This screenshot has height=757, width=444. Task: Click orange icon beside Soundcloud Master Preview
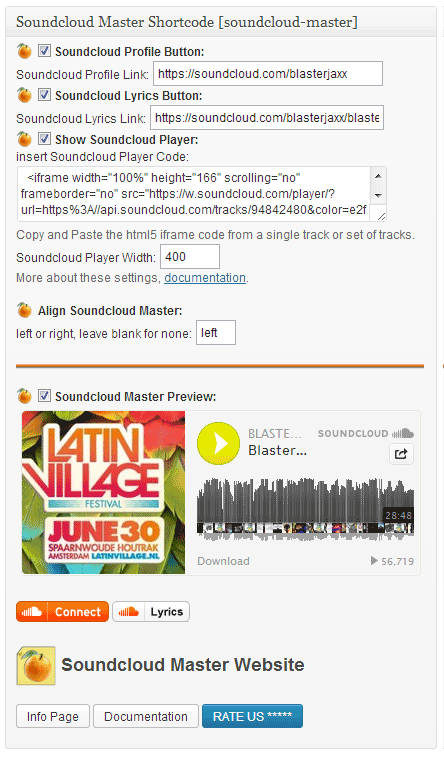(24, 396)
